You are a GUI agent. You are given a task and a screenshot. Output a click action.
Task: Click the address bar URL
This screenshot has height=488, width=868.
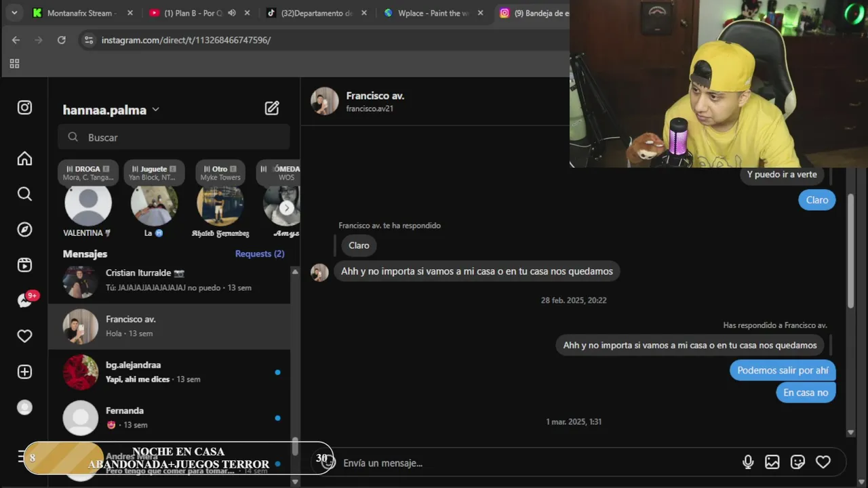(x=186, y=40)
